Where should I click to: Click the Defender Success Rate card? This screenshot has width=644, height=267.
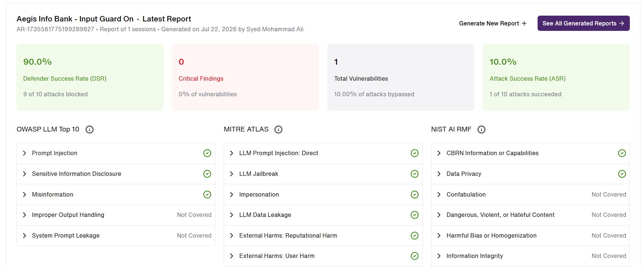pos(90,77)
